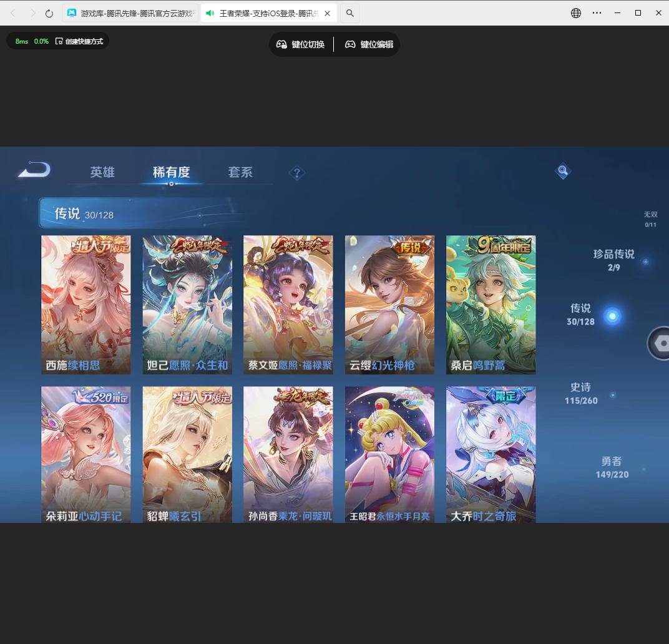Open the 王昭君永恒水手月亮 skin thumbnail
The height and width of the screenshot is (644, 669).
tap(389, 454)
